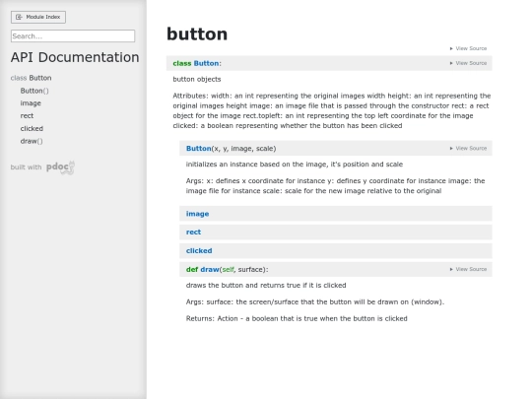Image resolution: width=532 pixels, height=399 pixels.
Task: Click 'Args: surface:' description line
Action: (x=315, y=302)
